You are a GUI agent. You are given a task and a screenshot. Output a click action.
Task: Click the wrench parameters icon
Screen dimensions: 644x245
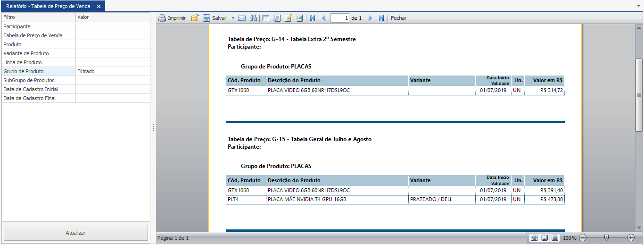pos(277,18)
